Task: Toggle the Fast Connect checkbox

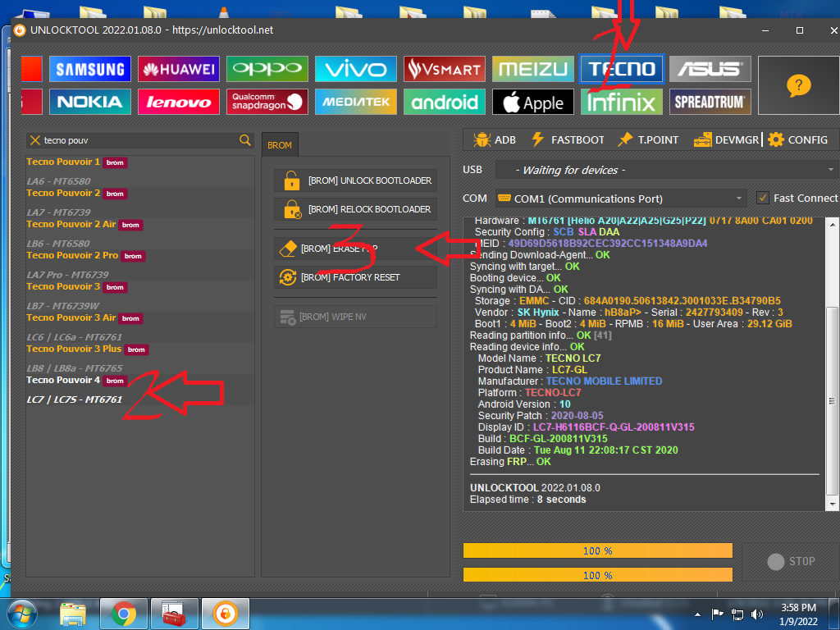Action: click(762, 199)
